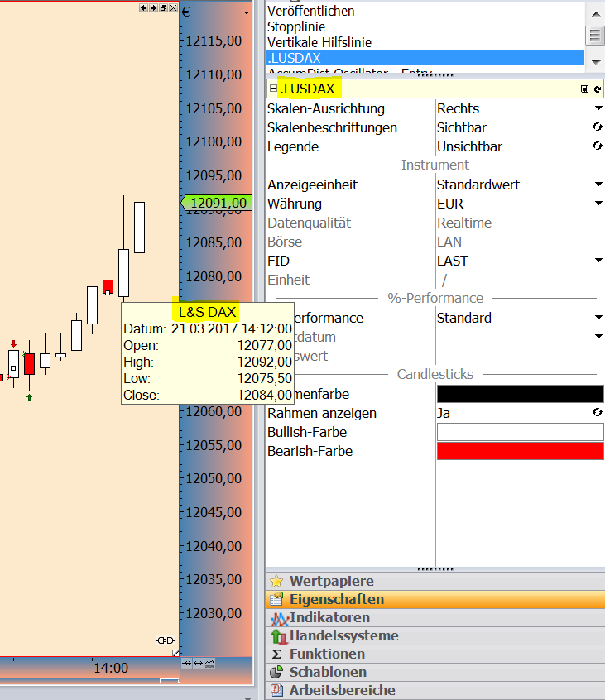605x700 pixels.
Task: Click the compress time axis arrow icon
Action: [x=187, y=664]
